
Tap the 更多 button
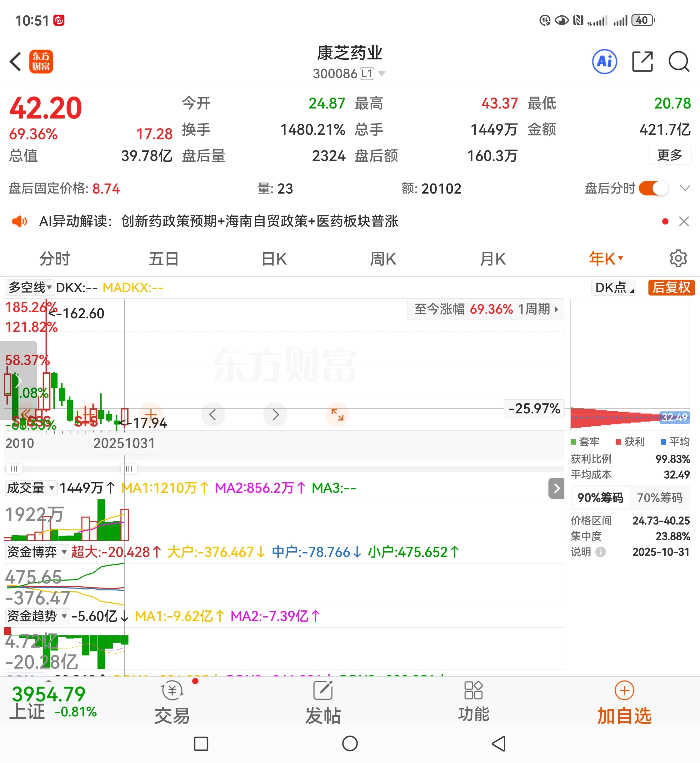(669, 155)
